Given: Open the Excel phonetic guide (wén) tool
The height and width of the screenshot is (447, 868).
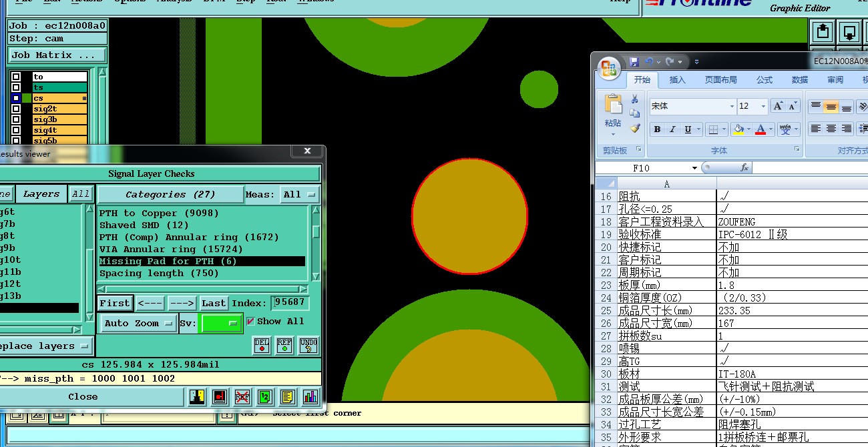Looking at the screenshot, I should point(785,129).
